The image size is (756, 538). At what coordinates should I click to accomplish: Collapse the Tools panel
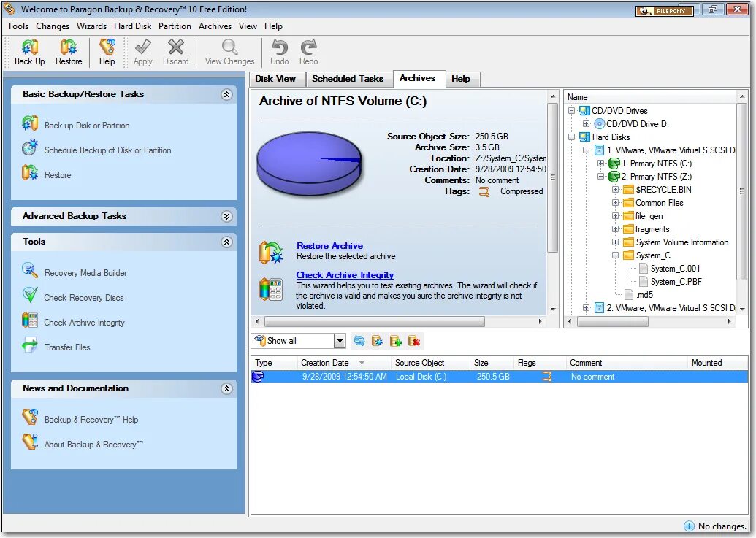pos(226,242)
